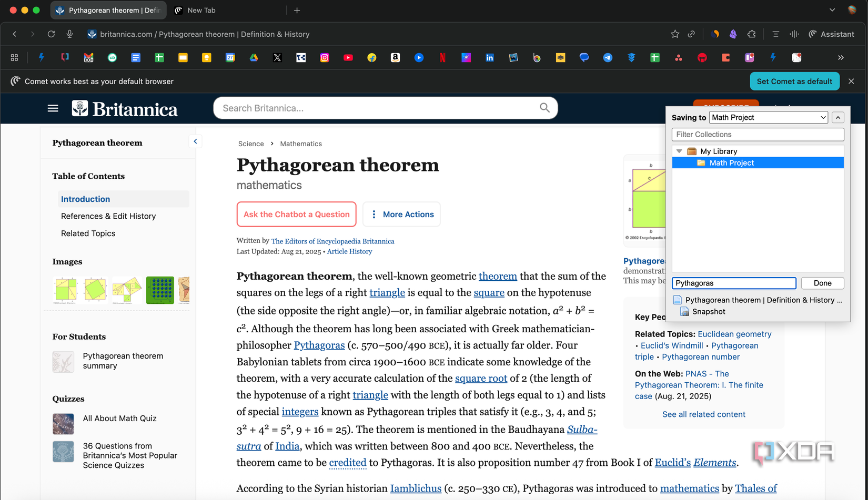This screenshot has height=500, width=868.
Task: Open the browser extensions puzzle icon
Action: pyautogui.click(x=752, y=34)
